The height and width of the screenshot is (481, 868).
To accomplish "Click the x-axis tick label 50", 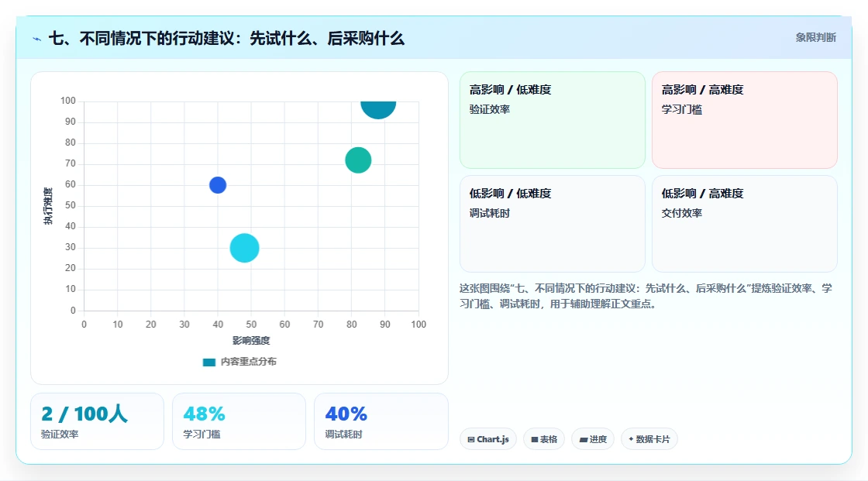I will [251, 325].
